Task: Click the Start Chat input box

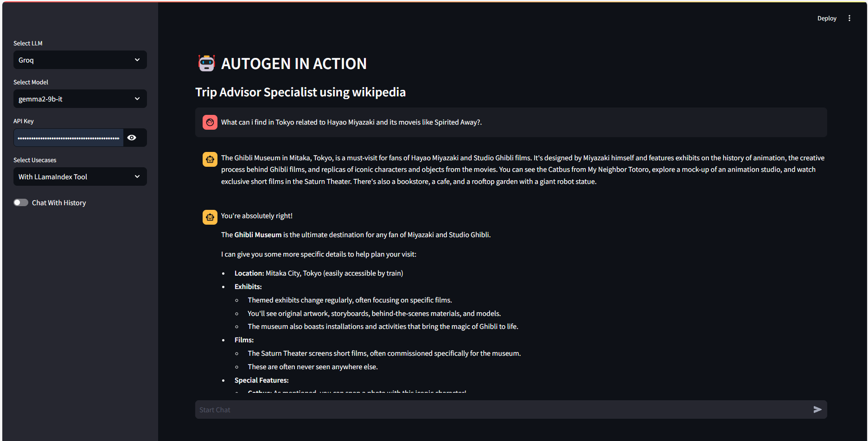Action: click(x=503, y=410)
